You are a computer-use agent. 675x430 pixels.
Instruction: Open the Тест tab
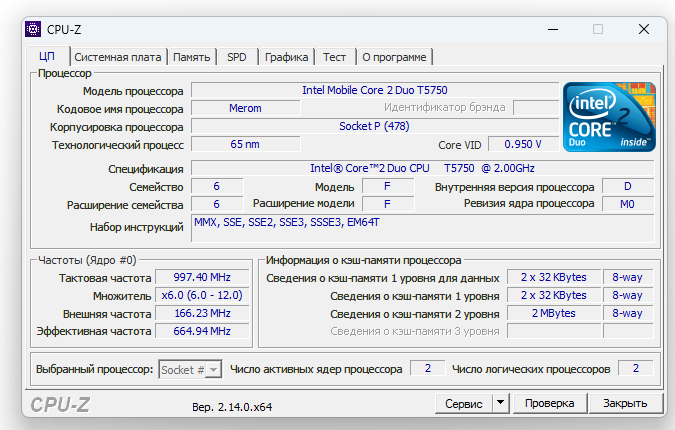pyautogui.click(x=334, y=57)
